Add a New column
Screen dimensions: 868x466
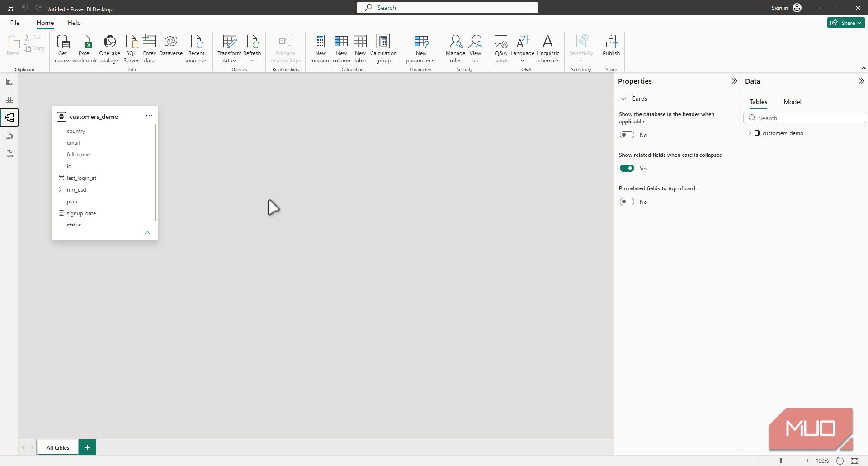tap(341, 49)
